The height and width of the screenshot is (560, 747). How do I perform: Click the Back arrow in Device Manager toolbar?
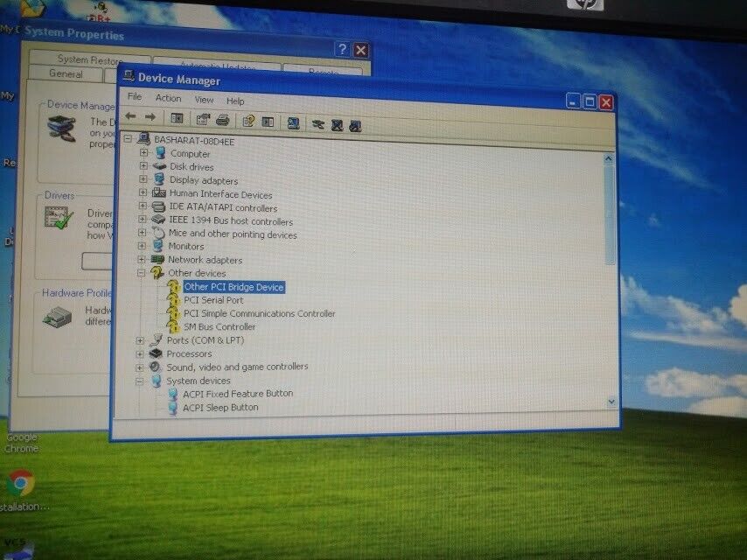pyautogui.click(x=130, y=116)
